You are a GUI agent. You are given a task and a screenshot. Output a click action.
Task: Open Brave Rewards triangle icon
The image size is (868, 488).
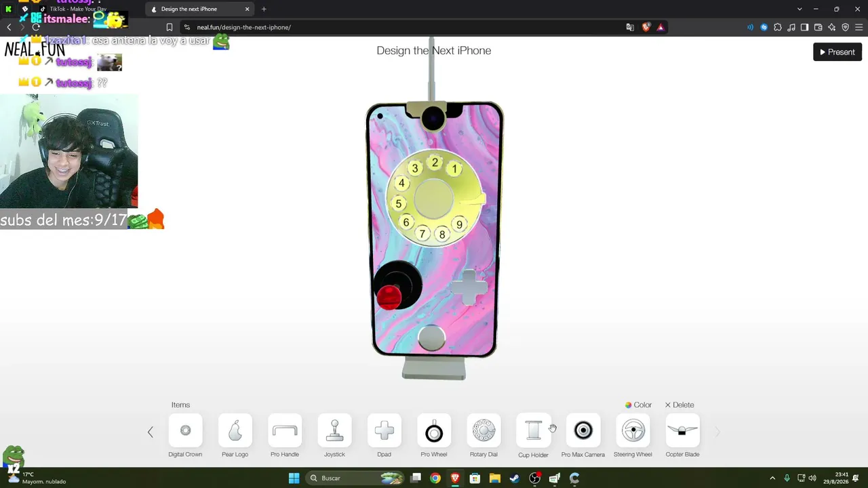click(x=660, y=27)
